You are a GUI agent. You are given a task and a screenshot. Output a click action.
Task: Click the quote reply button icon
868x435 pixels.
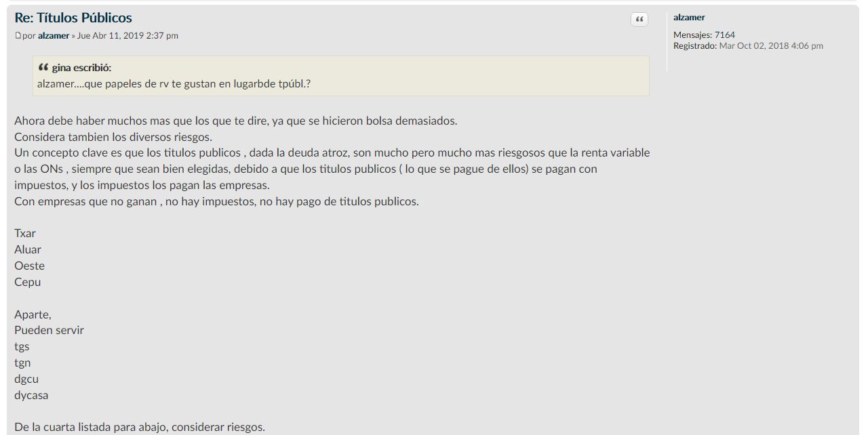point(639,20)
